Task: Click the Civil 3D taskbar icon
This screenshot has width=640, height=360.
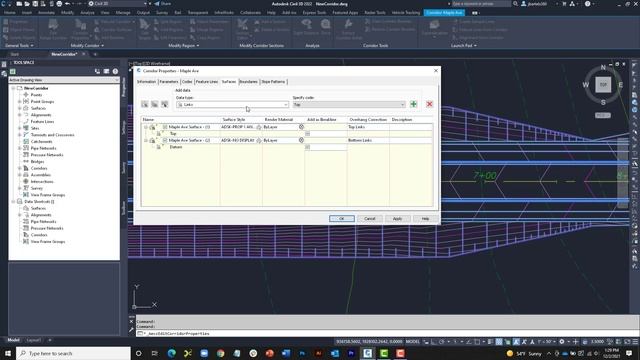Action: coord(367,353)
